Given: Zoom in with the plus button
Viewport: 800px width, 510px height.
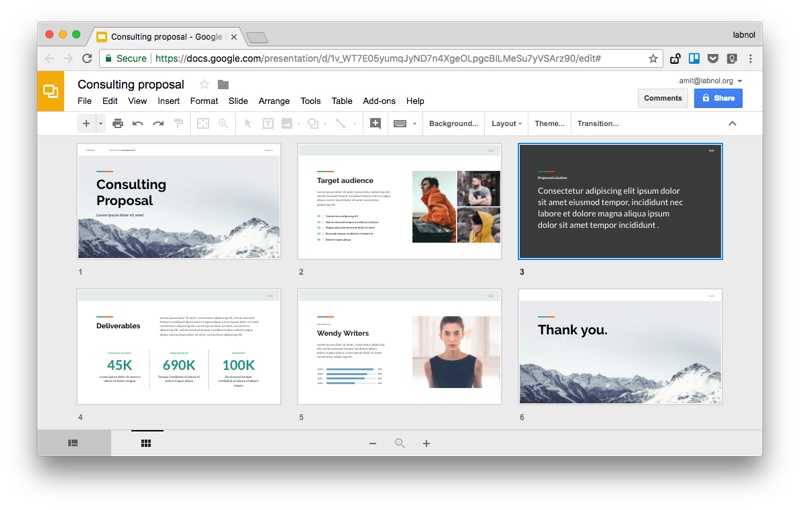Looking at the screenshot, I should (426, 443).
